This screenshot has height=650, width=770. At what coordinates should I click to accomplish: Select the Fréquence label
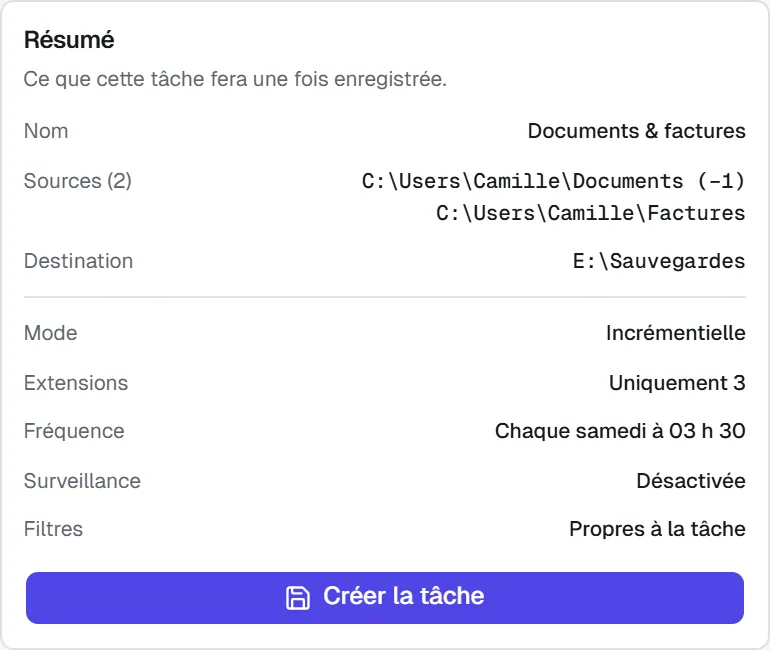(x=74, y=431)
